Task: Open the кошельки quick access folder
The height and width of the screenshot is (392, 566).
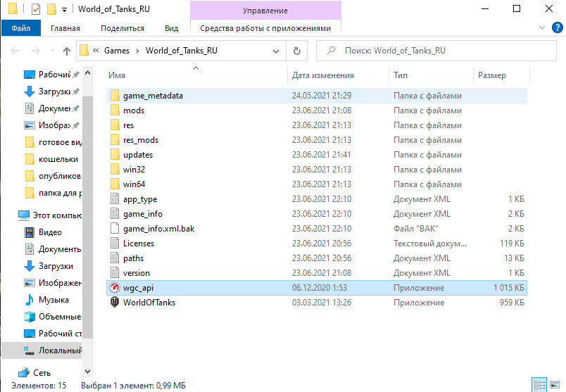Action: [51, 159]
